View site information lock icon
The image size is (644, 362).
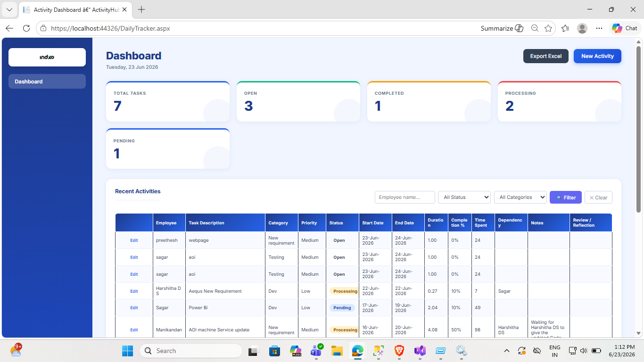[x=43, y=28]
